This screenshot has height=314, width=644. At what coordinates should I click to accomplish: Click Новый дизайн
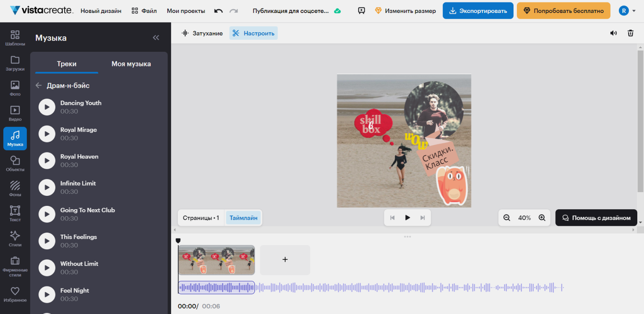tap(101, 11)
